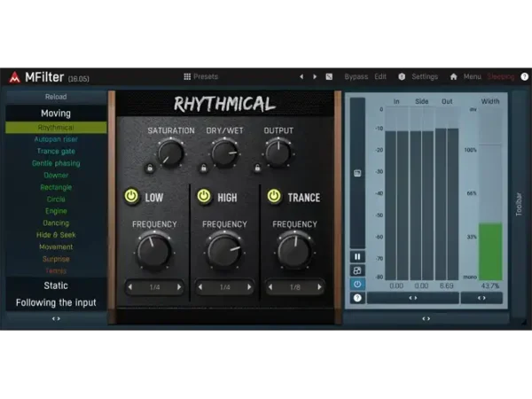532x399 pixels.
Task: Select the Hide & Seek preset
Action: [x=56, y=235]
